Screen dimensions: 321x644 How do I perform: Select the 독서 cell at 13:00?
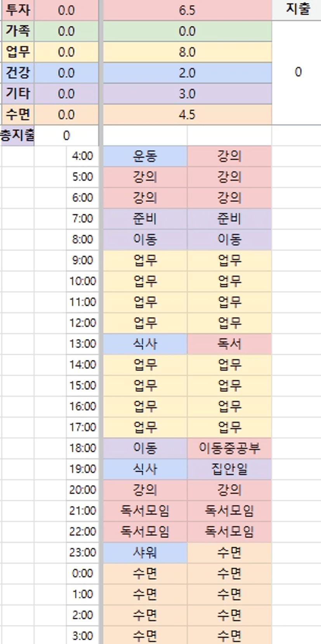[x=229, y=344]
